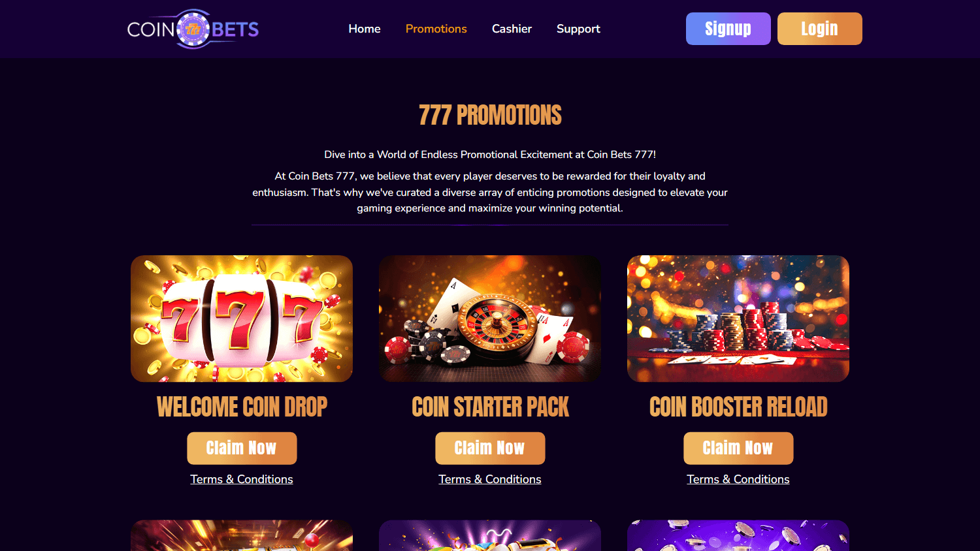This screenshot has width=980, height=551.
Task: Click the Coin Bets 777 logo
Action: click(193, 29)
